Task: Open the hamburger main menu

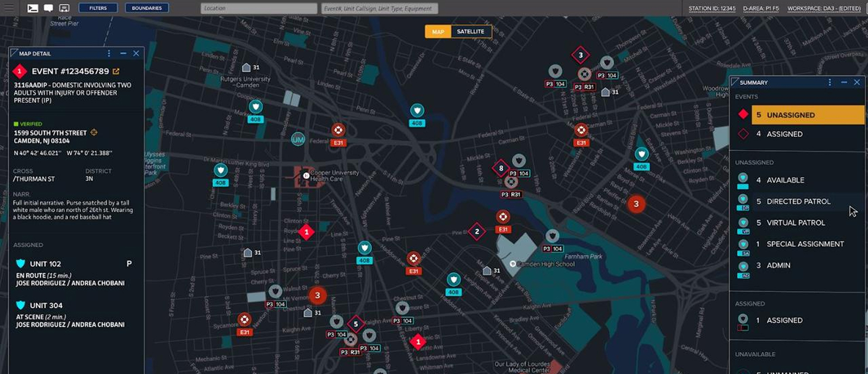Action: [9, 8]
